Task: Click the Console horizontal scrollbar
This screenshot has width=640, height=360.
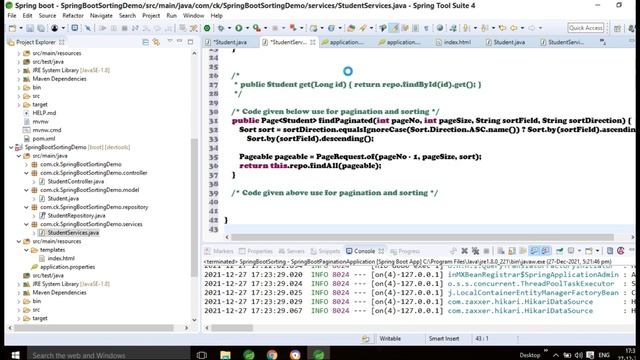Action: 232,328
